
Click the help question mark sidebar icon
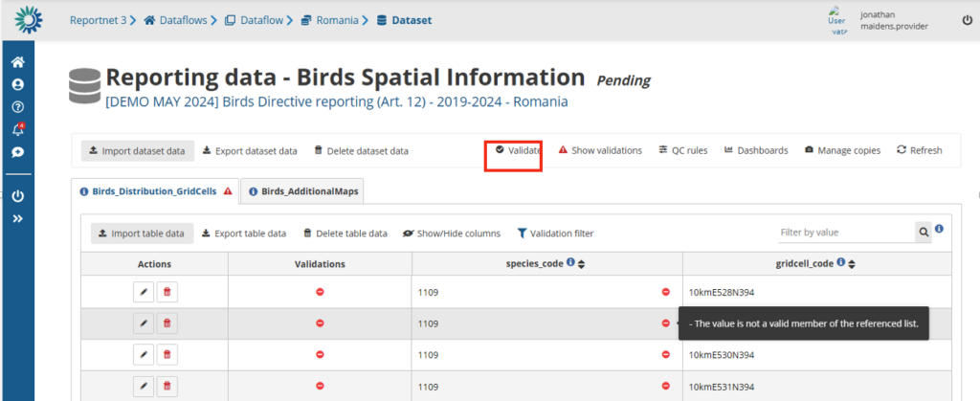tap(17, 107)
